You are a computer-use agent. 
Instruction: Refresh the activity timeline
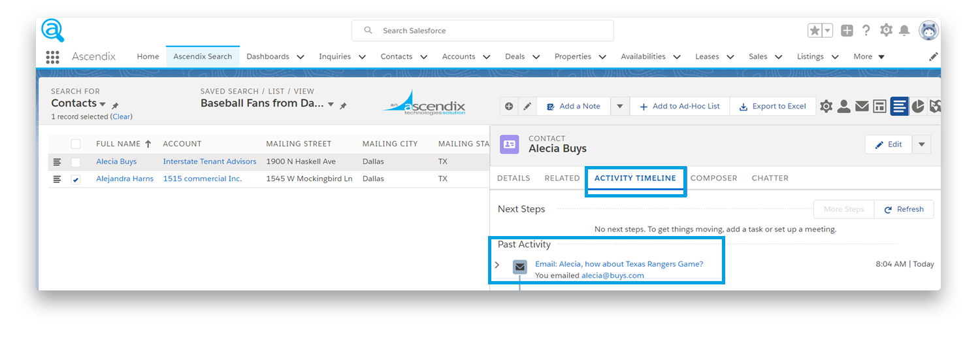[904, 209]
